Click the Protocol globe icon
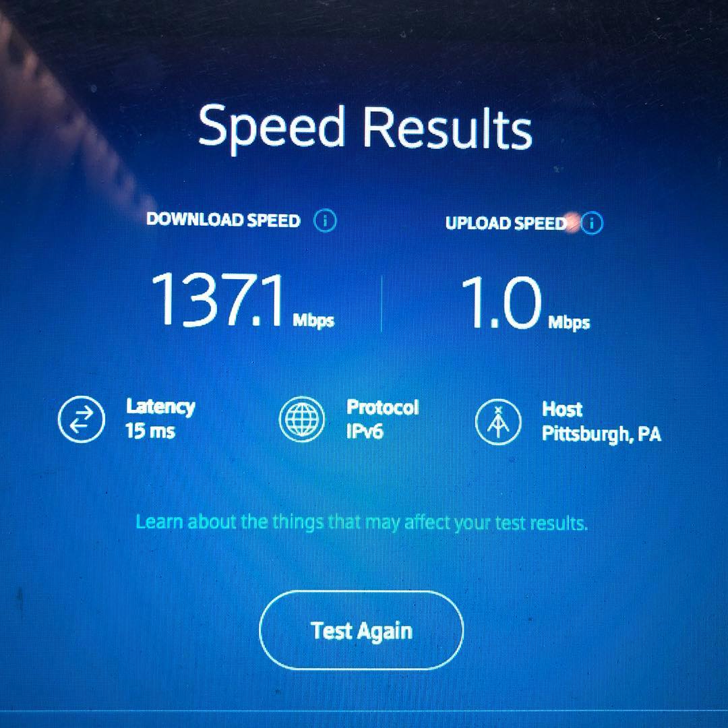 point(302,420)
